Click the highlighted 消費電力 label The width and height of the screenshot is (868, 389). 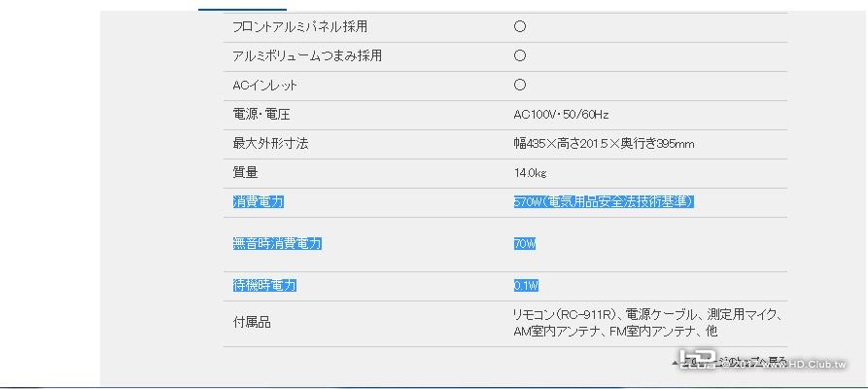point(258,201)
